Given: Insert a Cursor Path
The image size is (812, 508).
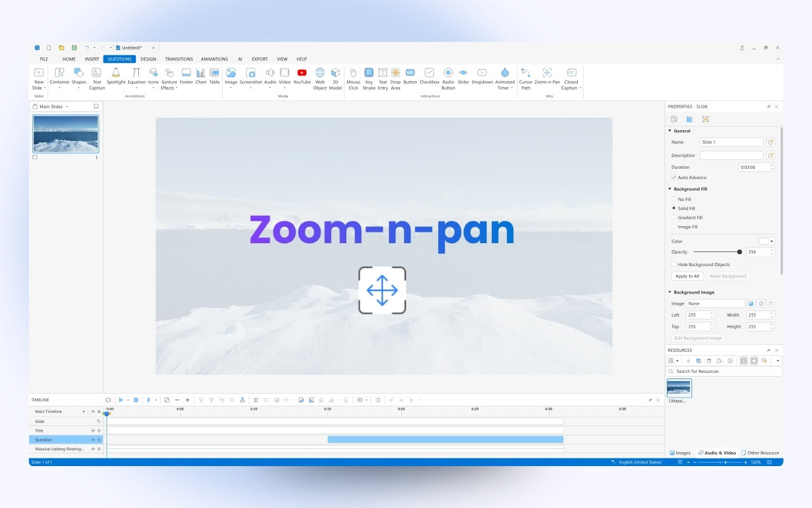Looking at the screenshot, I should tap(526, 79).
